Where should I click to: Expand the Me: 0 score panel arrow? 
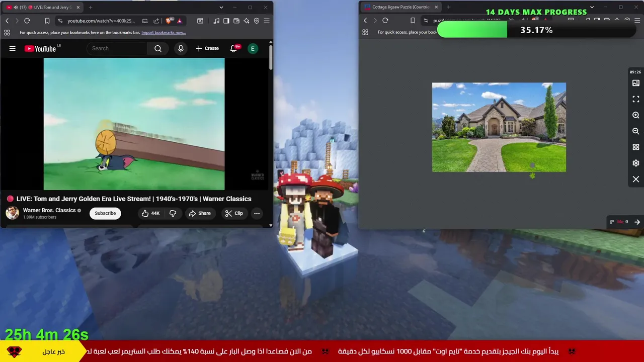point(637,222)
